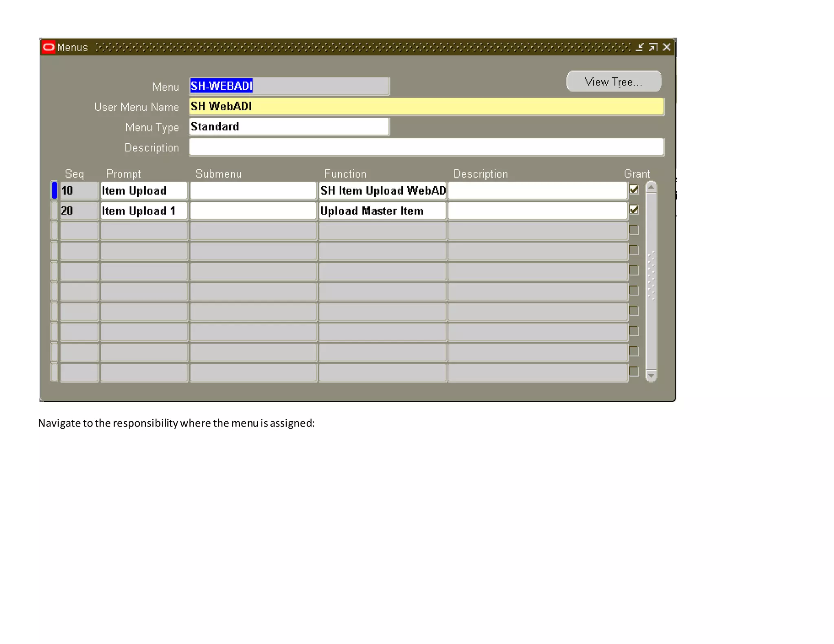Screen dimensions: 834x644
Task: Maximize the Menus window
Action: [653, 47]
